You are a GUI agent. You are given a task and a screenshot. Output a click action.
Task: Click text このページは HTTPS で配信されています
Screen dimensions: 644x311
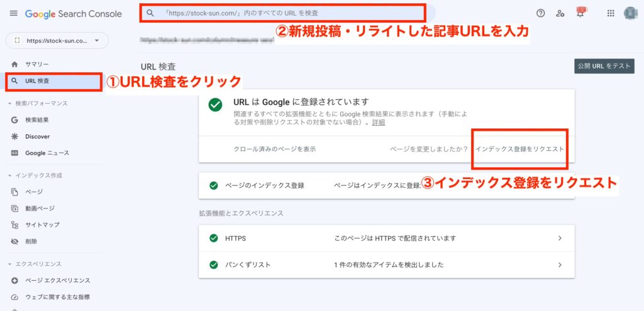(395, 238)
